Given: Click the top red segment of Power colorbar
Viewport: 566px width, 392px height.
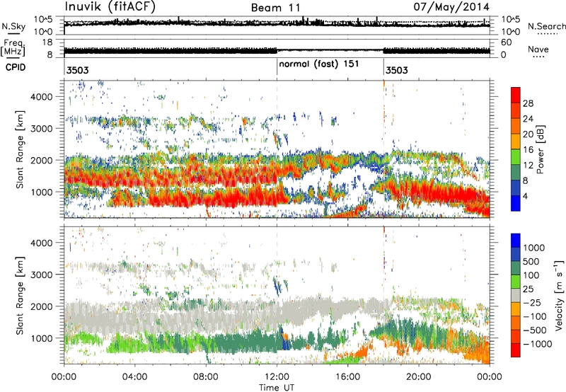Looking at the screenshot, I should pyautogui.click(x=516, y=95).
